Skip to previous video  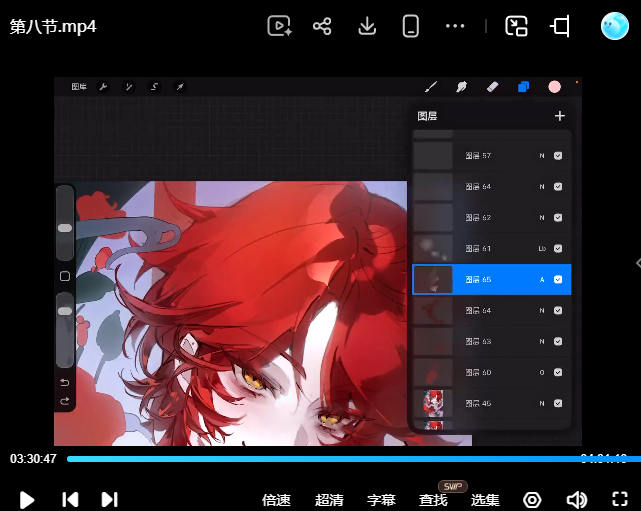click(x=70, y=500)
